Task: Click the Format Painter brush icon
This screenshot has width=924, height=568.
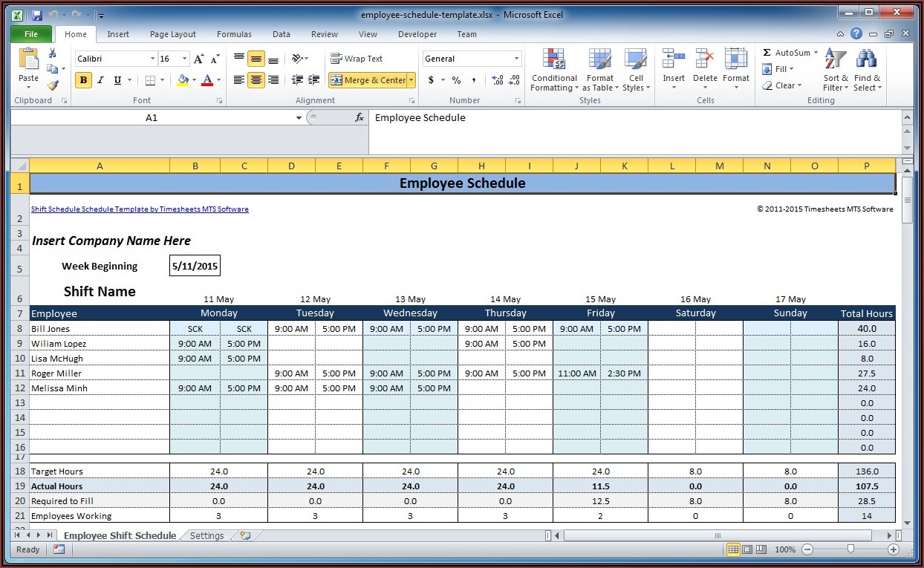Action: (52, 85)
